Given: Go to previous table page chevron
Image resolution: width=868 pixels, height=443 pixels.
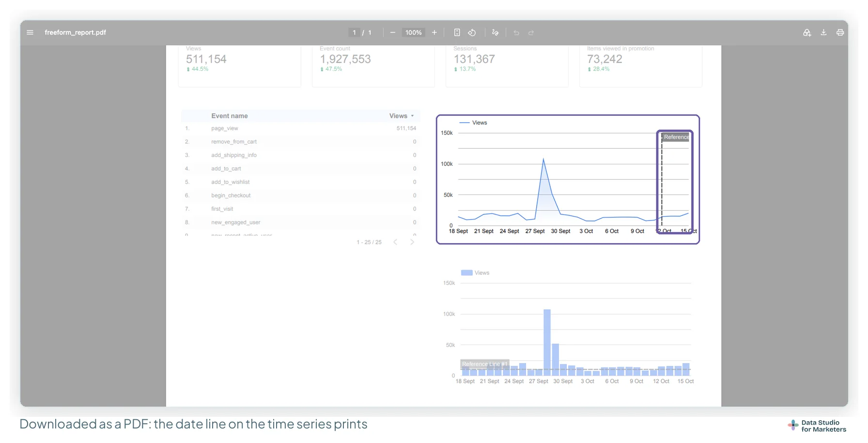Looking at the screenshot, I should [395, 242].
